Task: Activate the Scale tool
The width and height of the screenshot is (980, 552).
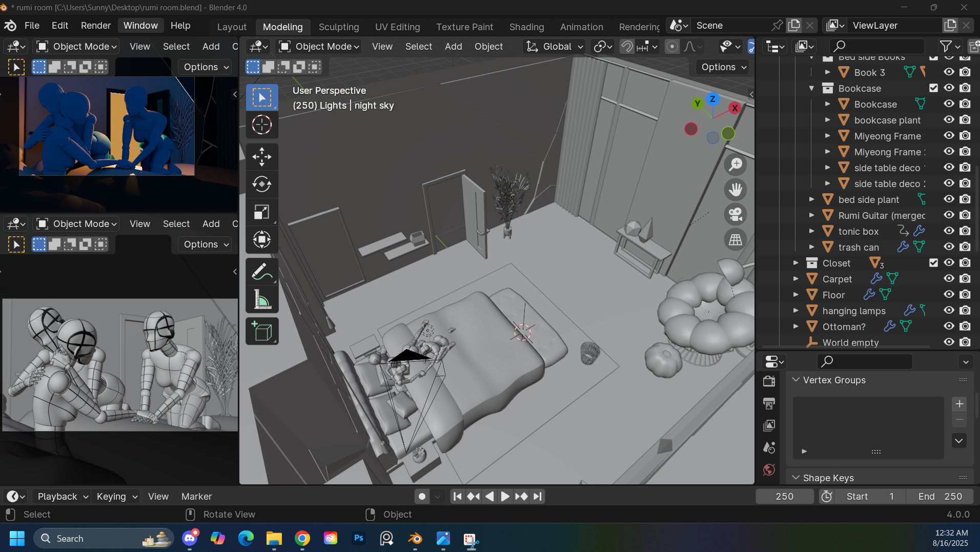Action: point(262,212)
